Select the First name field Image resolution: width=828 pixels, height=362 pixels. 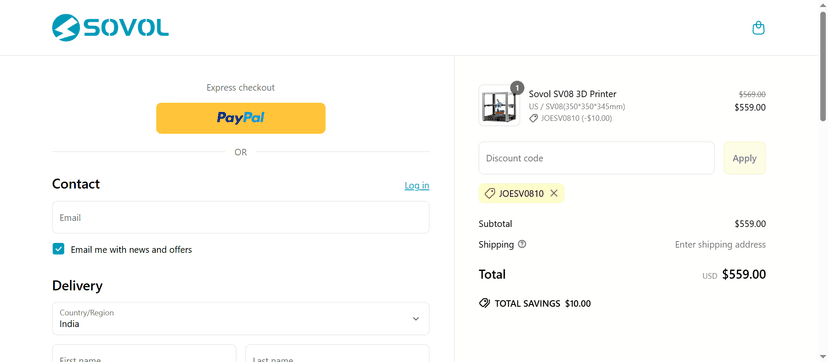point(144,354)
